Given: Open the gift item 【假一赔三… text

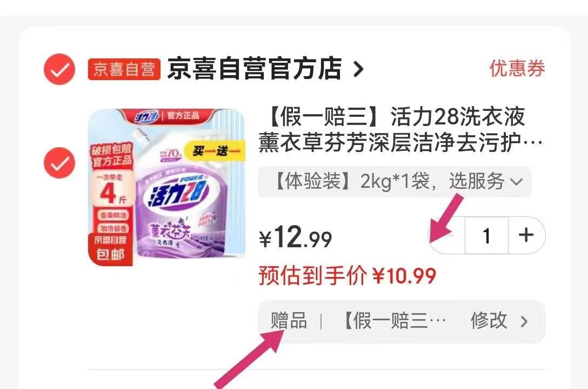Looking at the screenshot, I should tap(394, 321).
